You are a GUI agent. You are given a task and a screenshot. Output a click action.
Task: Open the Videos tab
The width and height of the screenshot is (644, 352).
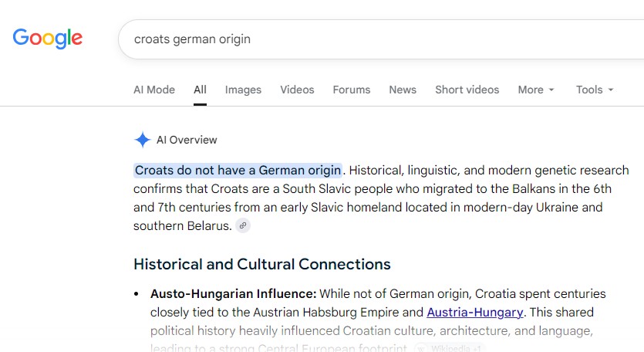pyautogui.click(x=297, y=90)
